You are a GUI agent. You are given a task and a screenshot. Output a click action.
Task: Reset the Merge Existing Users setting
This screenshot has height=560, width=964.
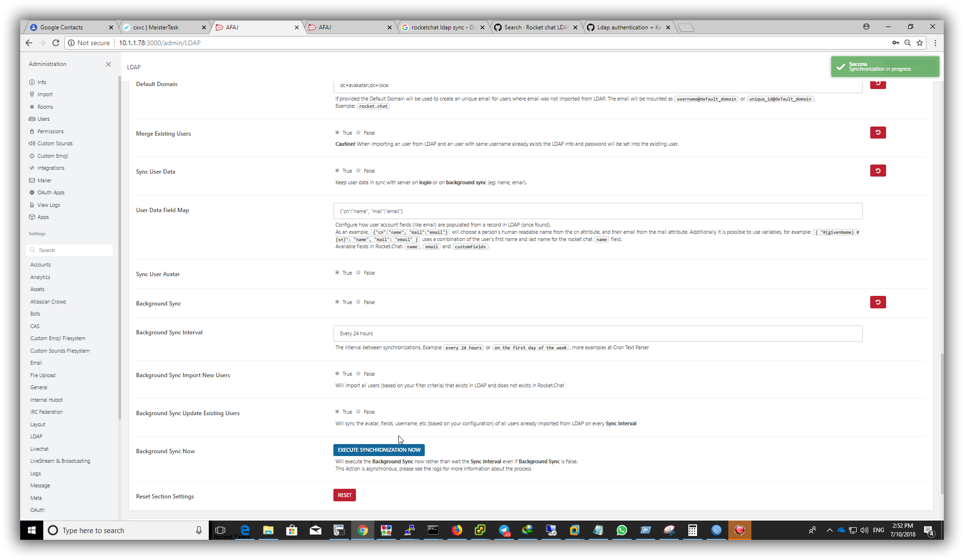coord(877,132)
